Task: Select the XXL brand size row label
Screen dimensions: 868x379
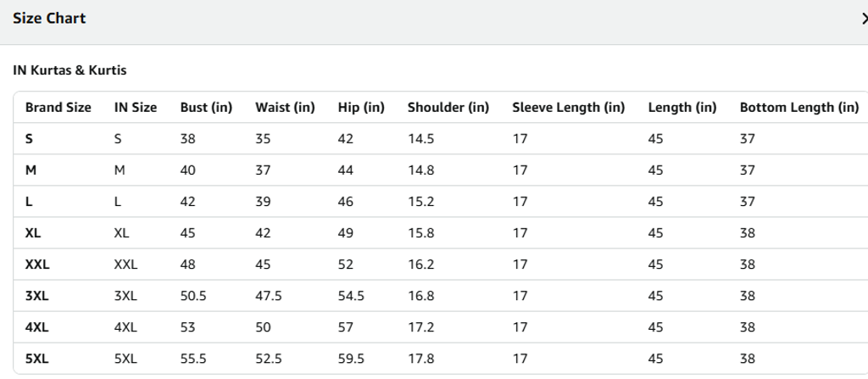Action: pos(37,265)
